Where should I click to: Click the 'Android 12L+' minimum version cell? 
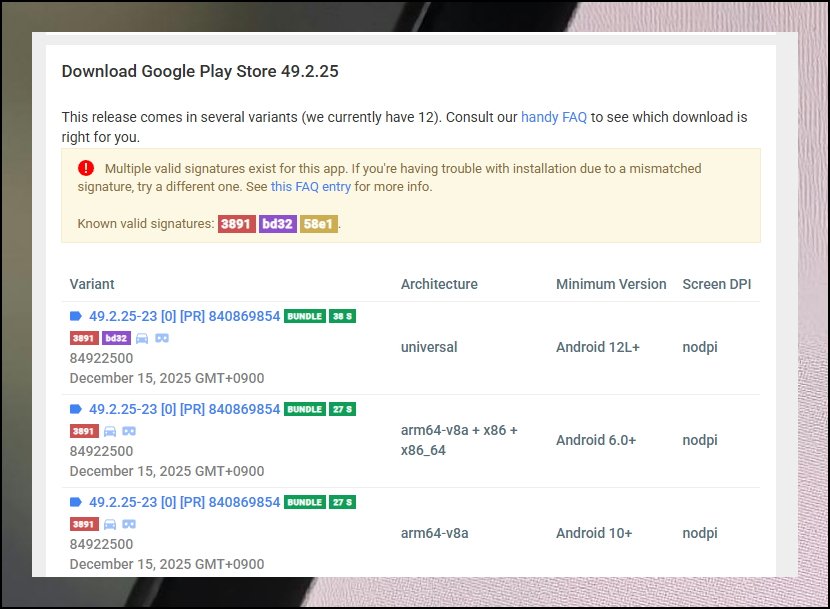[x=598, y=347]
